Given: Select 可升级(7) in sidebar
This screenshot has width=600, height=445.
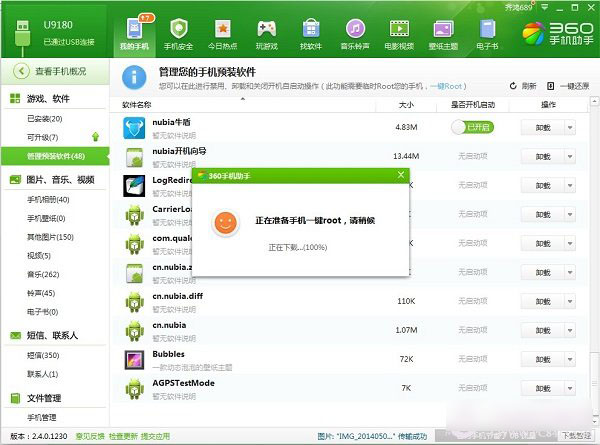Looking at the screenshot, I should (42, 137).
